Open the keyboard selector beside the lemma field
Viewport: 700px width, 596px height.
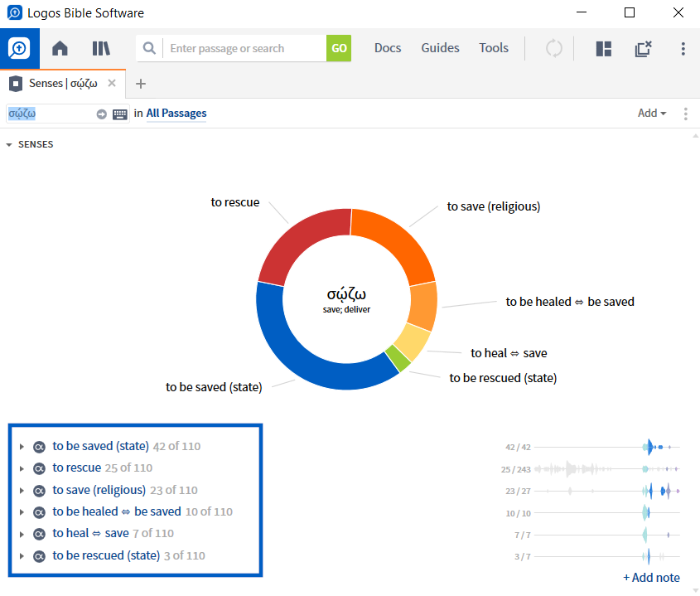[x=118, y=114]
